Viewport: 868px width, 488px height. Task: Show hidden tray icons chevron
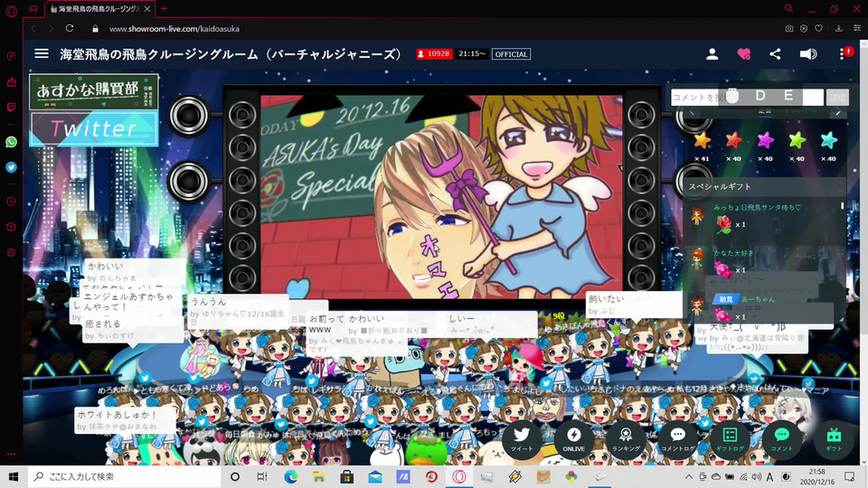(x=689, y=476)
